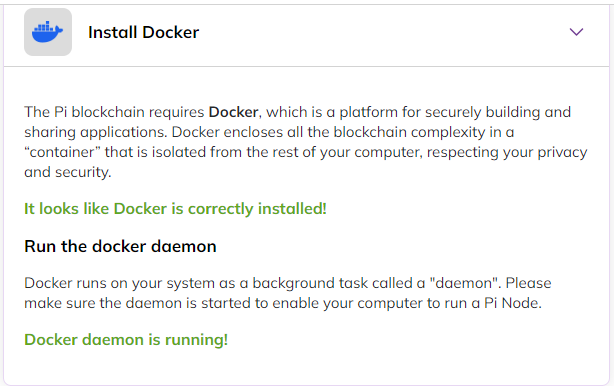
Task: Click green 'Docker is correctly installed' message
Action: (175, 209)
